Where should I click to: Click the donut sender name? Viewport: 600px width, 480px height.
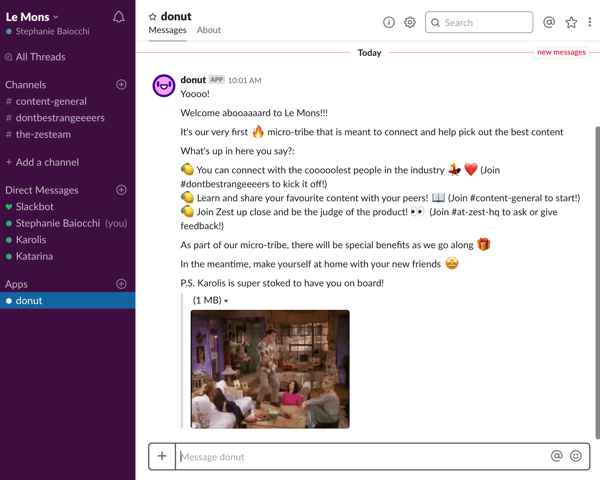tap(193, 80)
